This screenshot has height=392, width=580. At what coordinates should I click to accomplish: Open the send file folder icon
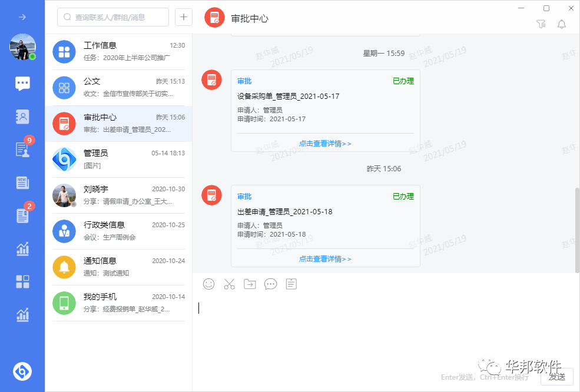250,284
